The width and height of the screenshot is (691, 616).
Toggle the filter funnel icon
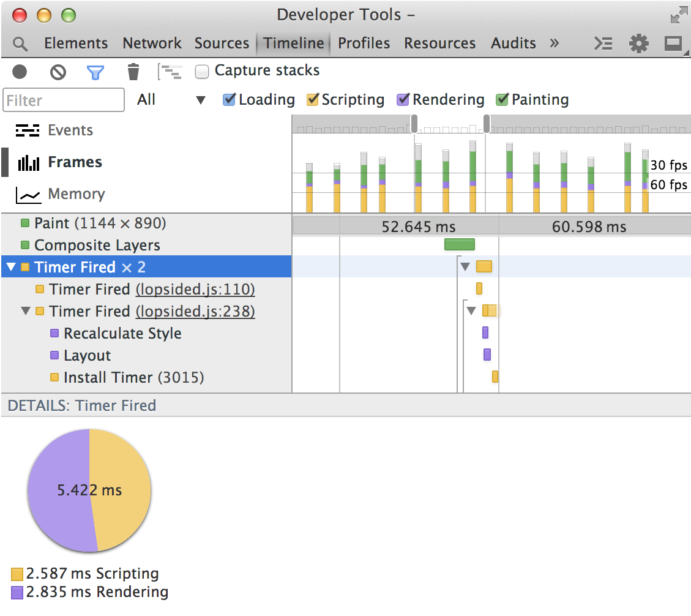(x=95, y=72)
